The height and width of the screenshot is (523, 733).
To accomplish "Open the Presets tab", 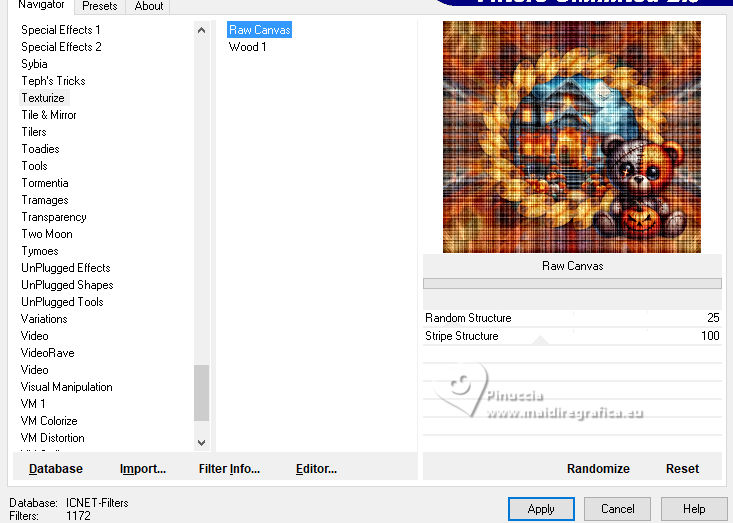I will (x=100, y=6).
